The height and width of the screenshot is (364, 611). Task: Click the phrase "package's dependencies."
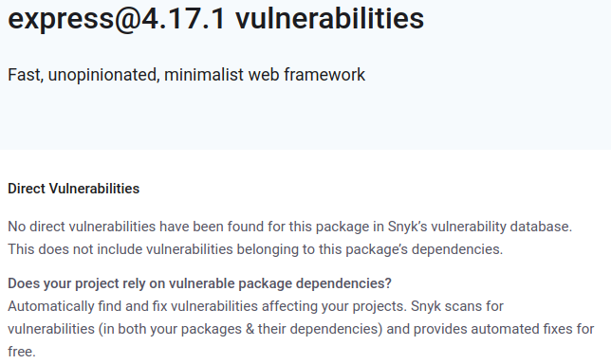click(424, 249)
